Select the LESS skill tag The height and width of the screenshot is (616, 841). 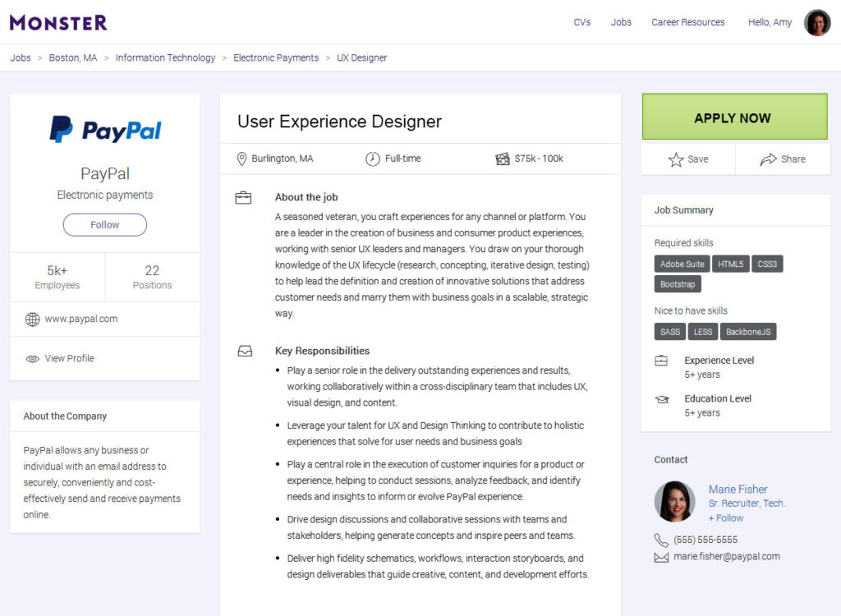[703, 332]
